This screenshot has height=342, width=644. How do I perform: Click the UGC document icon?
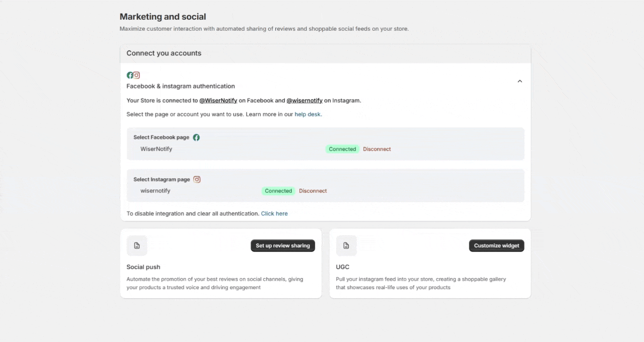point(346,246)
